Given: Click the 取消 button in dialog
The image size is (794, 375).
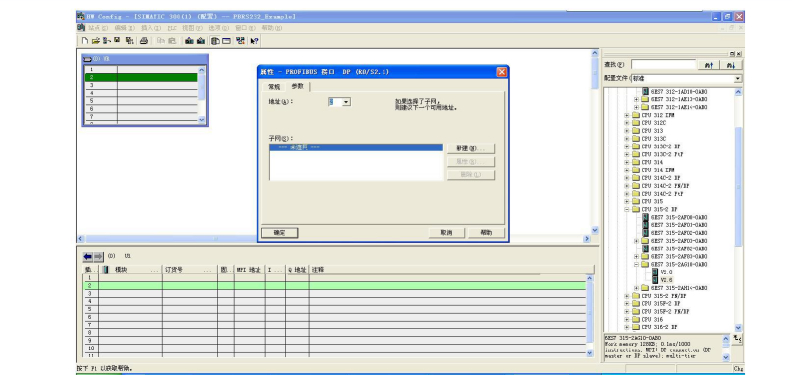Looking at the screenshot, I should click(446, 233).
